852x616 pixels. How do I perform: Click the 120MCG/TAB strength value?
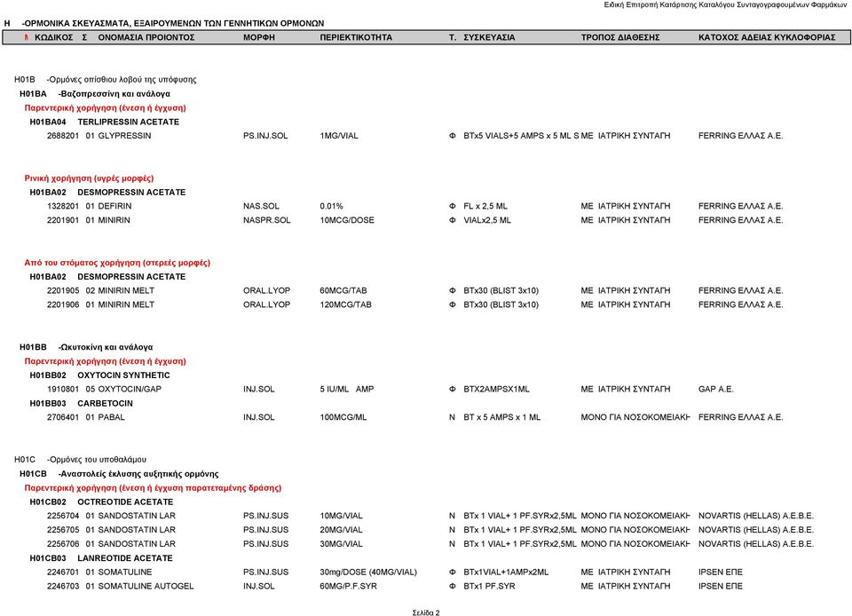coord(345,304)
